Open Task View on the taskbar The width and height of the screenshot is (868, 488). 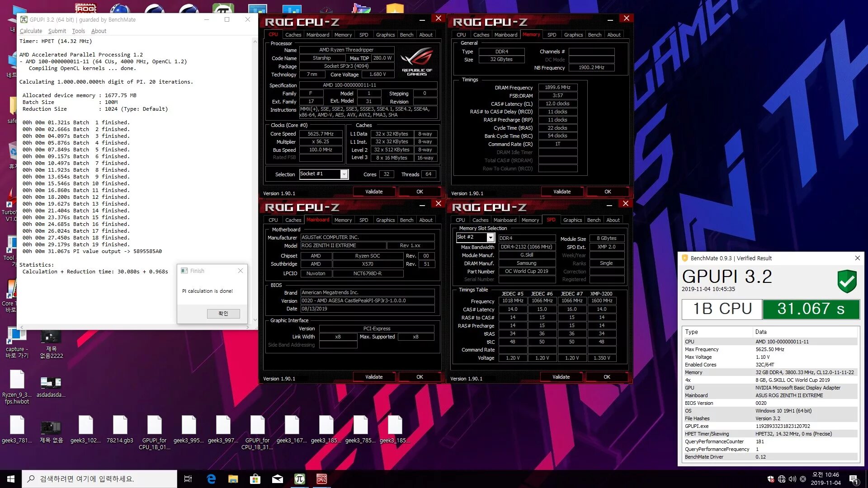[x=188, y=479]
